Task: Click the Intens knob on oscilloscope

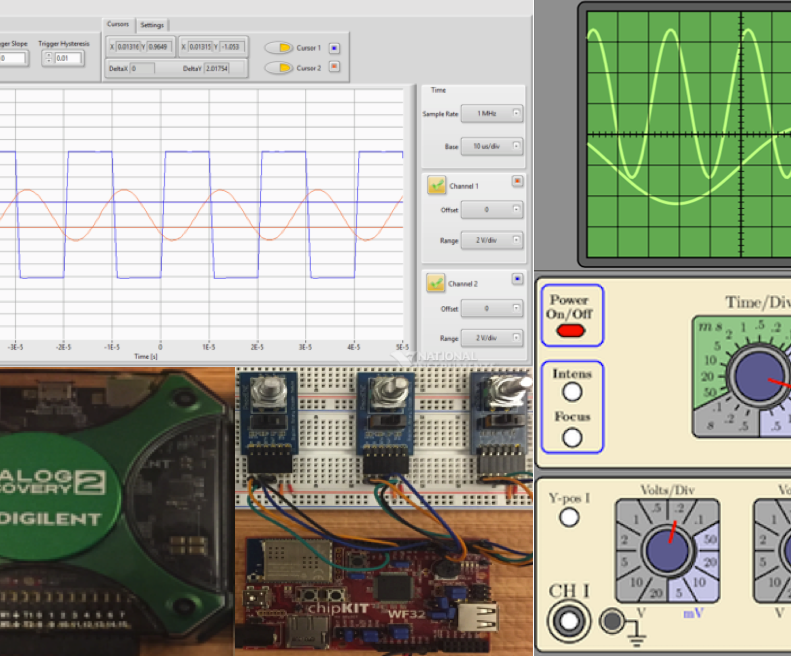Action: (572, 392)
